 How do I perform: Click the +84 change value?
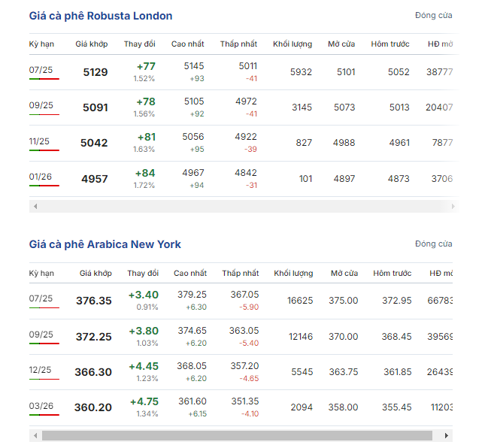[145, 173]
